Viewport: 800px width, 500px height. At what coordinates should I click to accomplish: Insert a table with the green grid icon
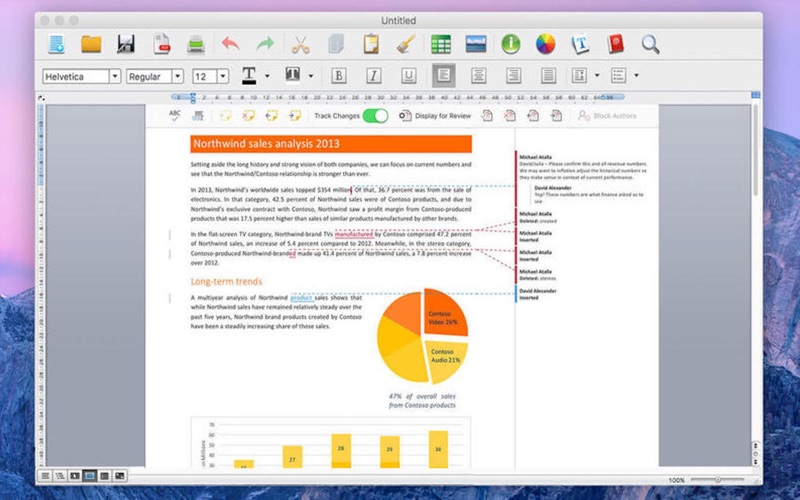[441, 44]
